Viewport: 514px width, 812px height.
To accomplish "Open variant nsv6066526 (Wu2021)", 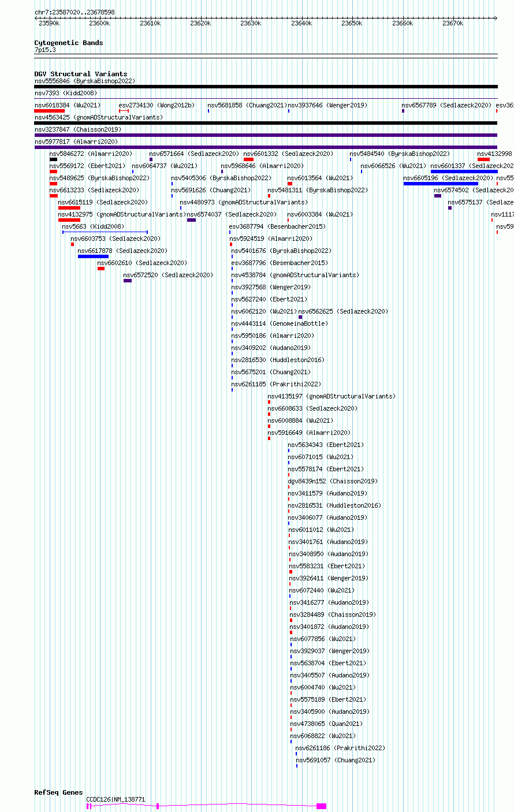I will 393,166.
